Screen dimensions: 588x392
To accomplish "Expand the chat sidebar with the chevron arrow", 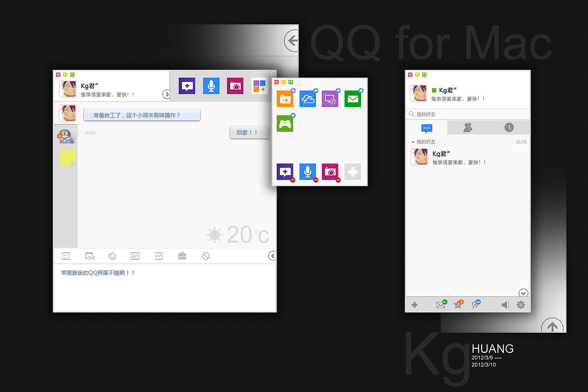I will 272,256.
